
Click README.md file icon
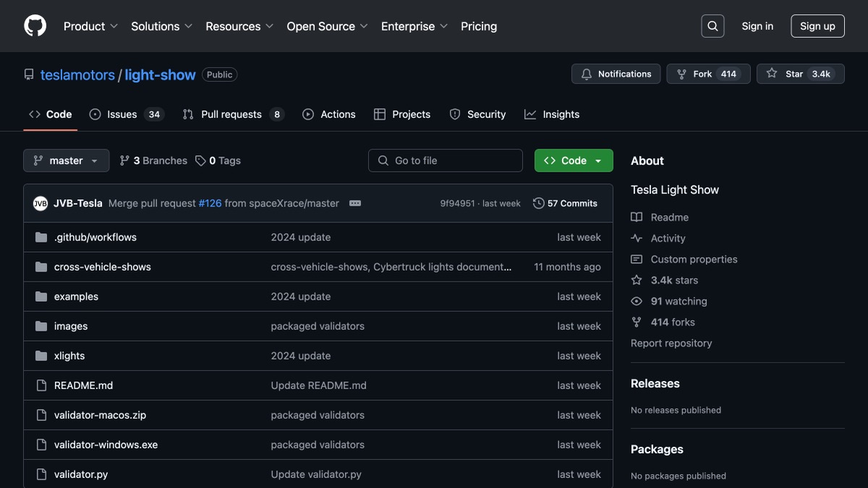41,385
